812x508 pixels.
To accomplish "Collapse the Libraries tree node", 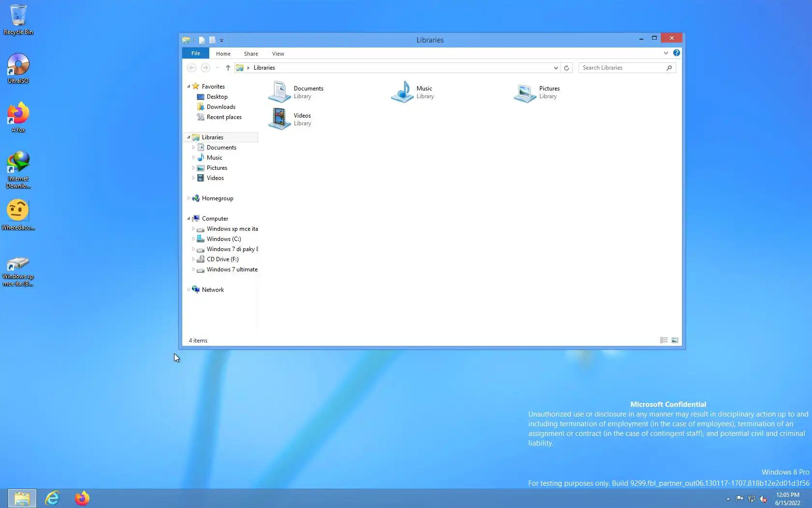I will click(x=188, y=137).
